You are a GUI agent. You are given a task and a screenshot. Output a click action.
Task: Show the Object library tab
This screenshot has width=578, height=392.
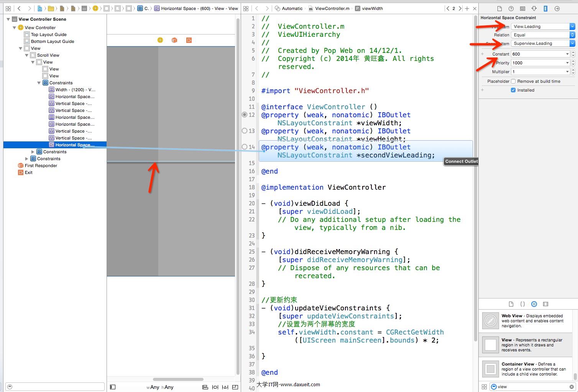(534, 304)
